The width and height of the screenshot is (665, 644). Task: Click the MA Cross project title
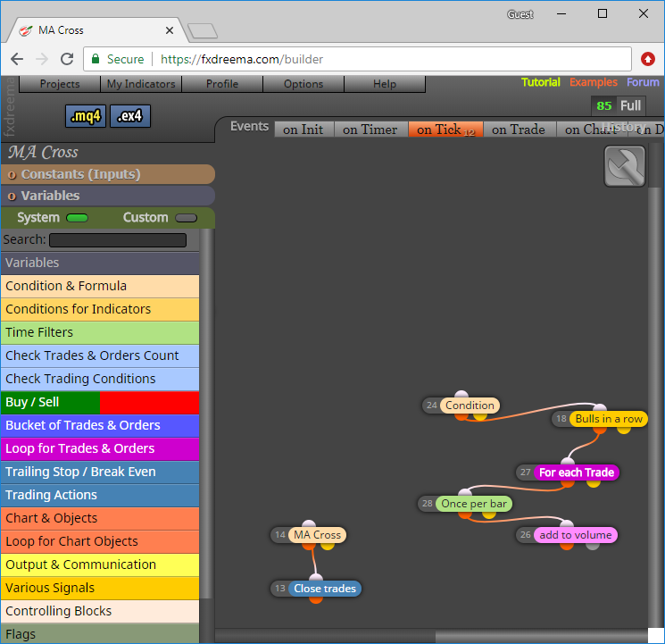tap(43, 153)
